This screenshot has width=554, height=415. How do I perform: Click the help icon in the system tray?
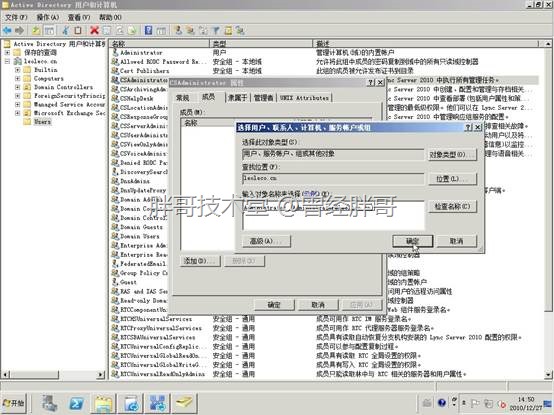click(442, 403)
